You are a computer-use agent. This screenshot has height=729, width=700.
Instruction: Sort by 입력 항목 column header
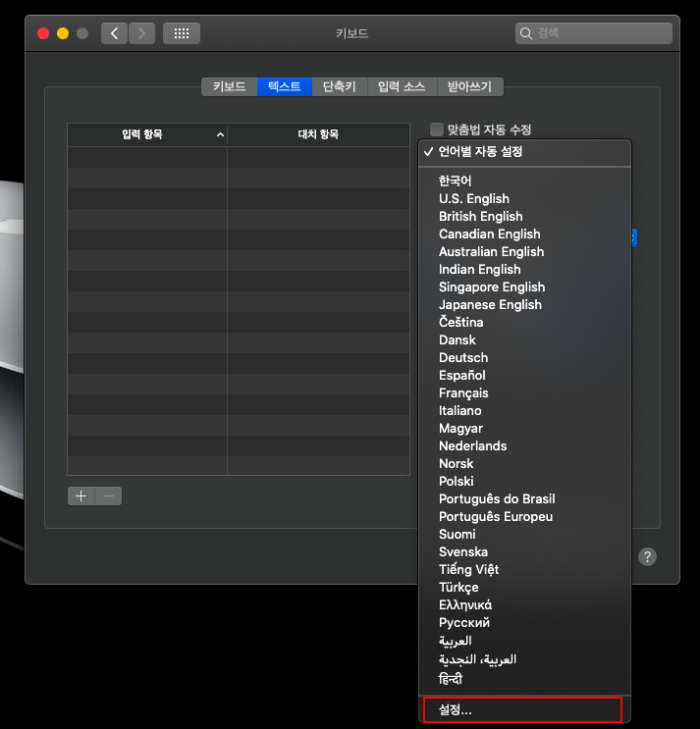click(x=147, y=134)
